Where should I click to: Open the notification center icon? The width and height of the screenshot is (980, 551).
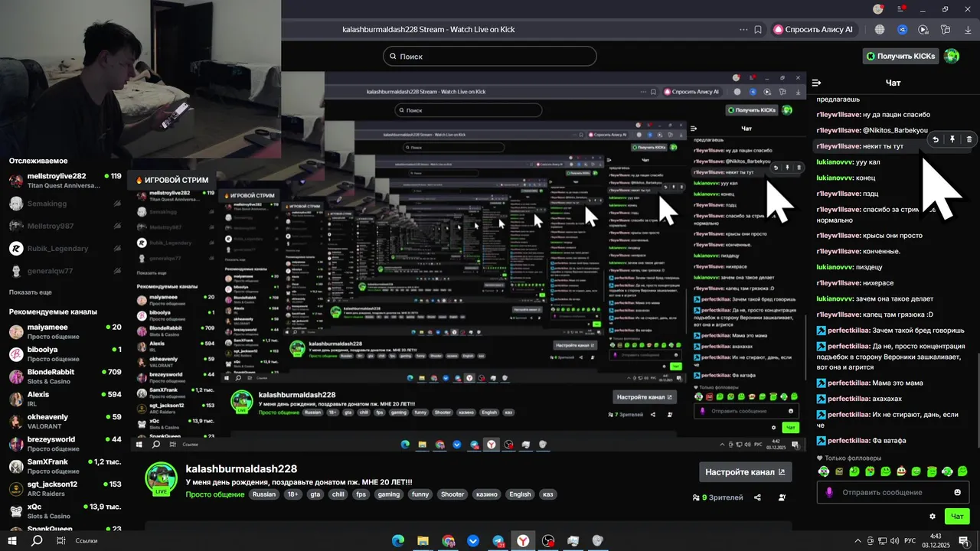(963, 541)
